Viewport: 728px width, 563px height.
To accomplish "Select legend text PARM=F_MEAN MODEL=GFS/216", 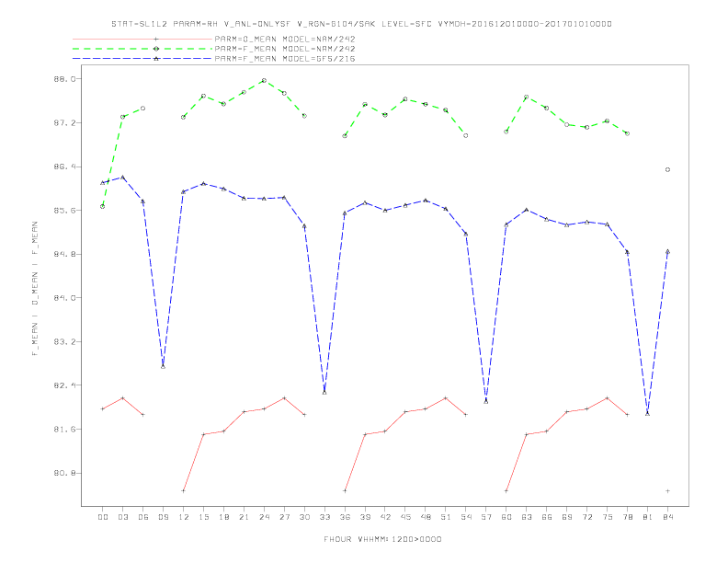I will [x=285, y=59].
